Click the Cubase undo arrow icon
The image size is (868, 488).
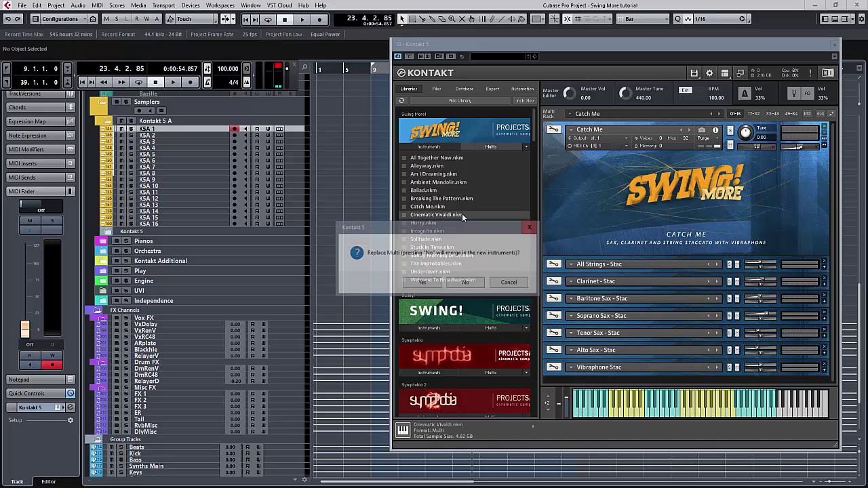coord(7,19)
